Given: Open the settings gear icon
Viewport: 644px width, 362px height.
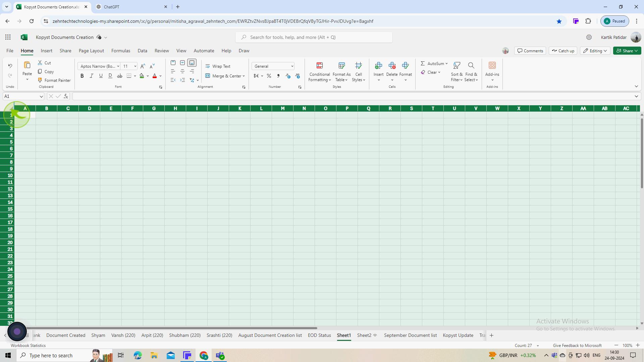Looking at the screenshot, I should click(x=589, y=37).
